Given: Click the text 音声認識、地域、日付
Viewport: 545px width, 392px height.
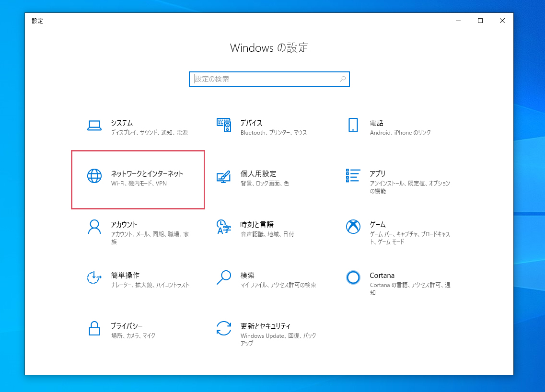Looking at the screenshot, I should [x=267, y=234].
